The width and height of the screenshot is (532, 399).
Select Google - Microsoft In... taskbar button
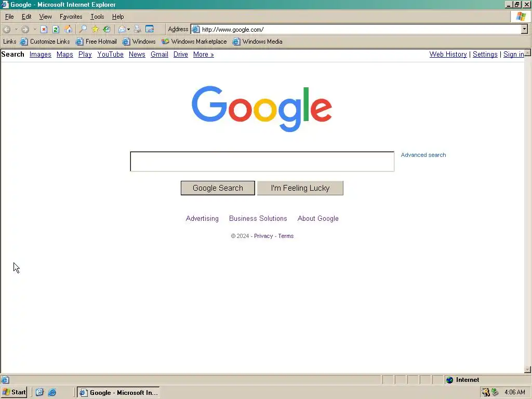pyautogui.click(x=118, y=393)
